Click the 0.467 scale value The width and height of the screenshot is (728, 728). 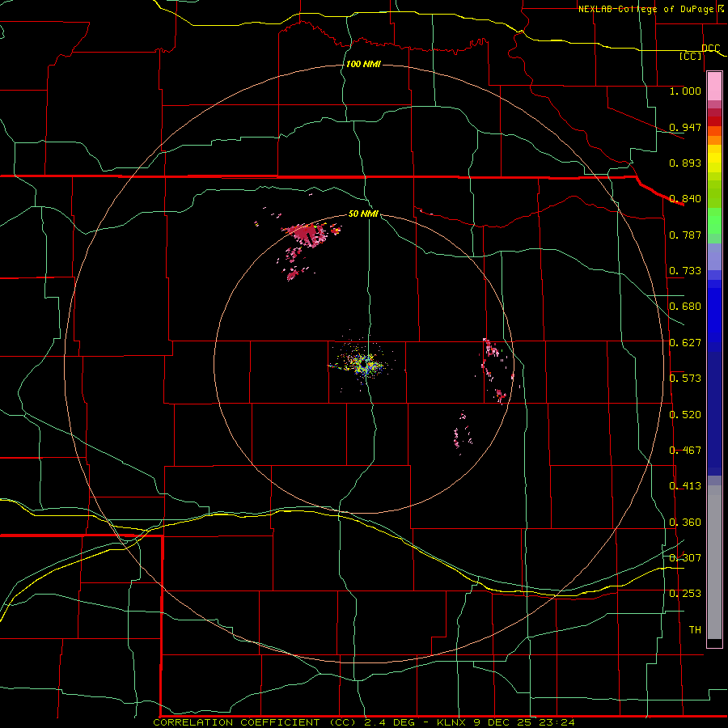(685, 451)
